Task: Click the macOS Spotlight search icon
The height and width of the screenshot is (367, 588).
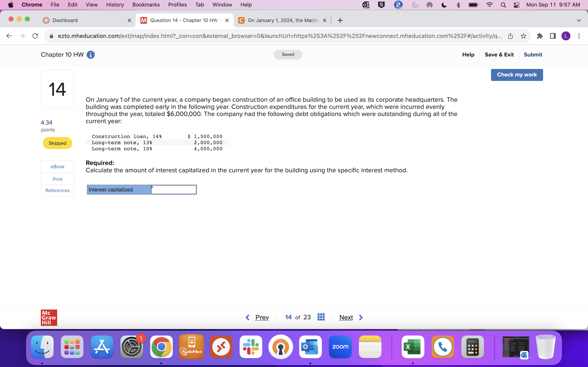Action: coord(503,5)
